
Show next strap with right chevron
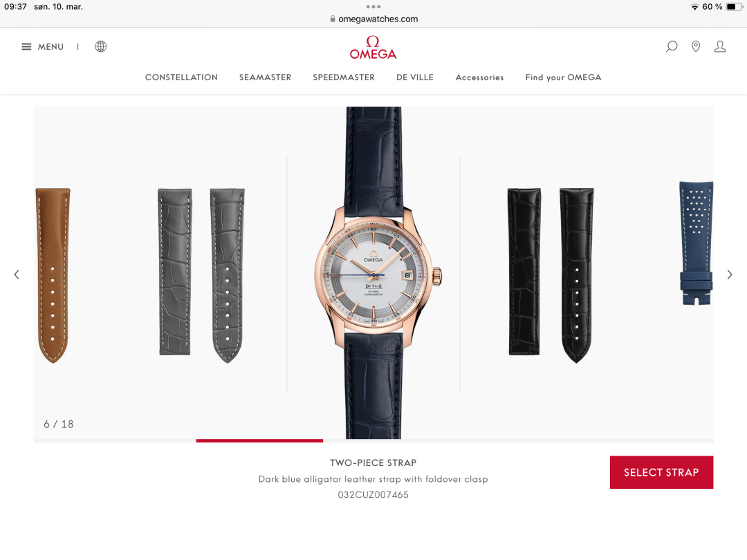pyautogui.click(x=730, y=274)
